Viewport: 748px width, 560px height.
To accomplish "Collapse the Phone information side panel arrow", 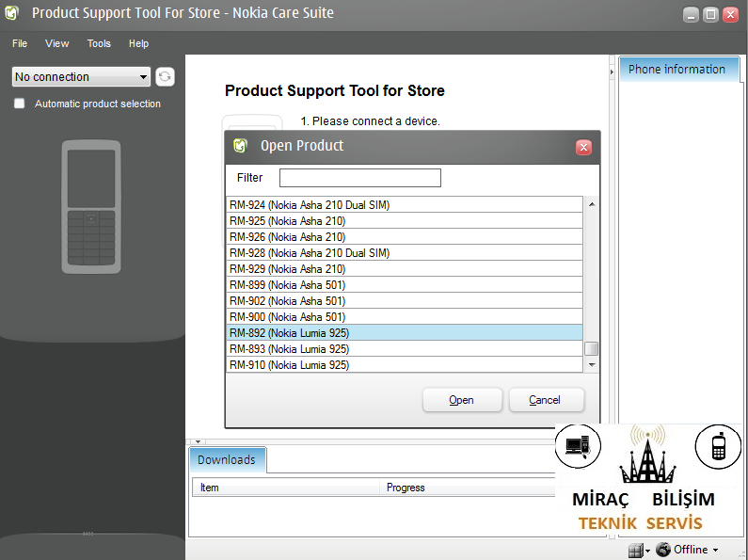I will [612, 72].
